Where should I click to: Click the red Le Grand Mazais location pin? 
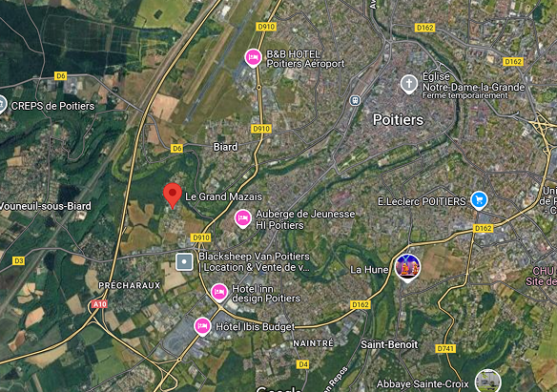[x=173, y=196]
